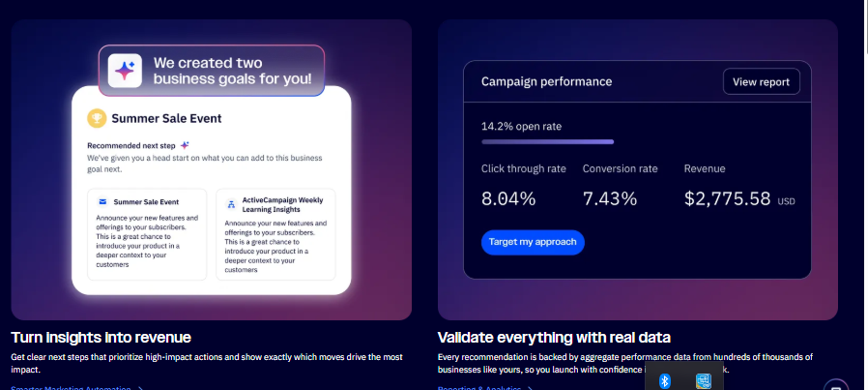The width and height of the screenshot is (868, 390).
Task: Click the Validate everything with real data heading
Action: (554, 337)
